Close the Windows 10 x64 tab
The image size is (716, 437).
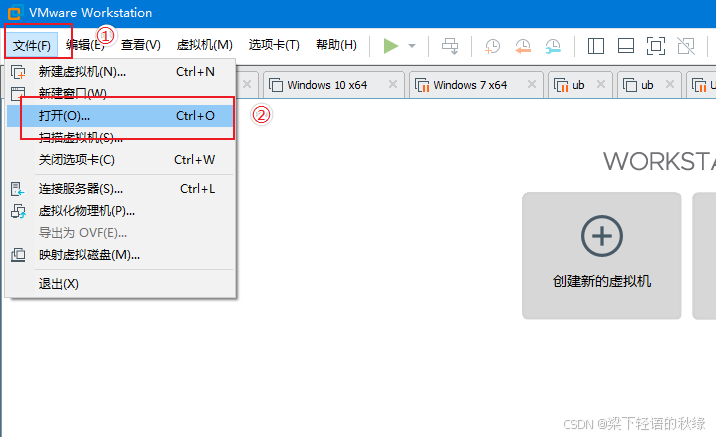click(x=393, y=84)
